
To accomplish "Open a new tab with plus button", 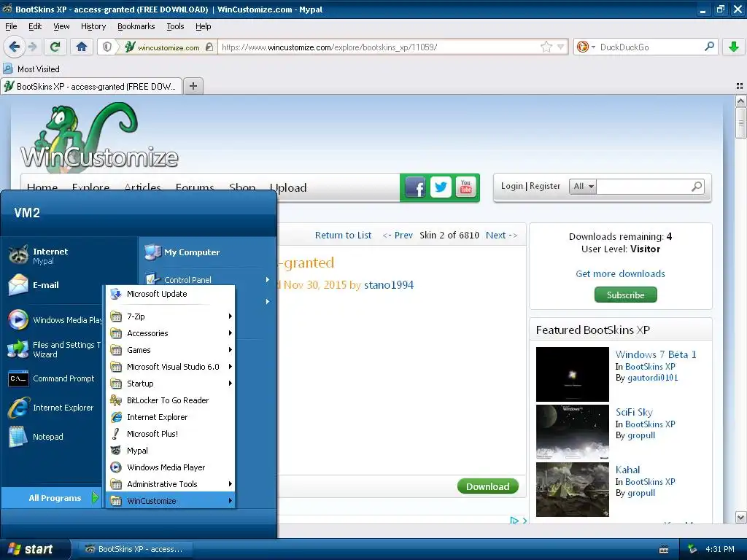I will 193,86.
